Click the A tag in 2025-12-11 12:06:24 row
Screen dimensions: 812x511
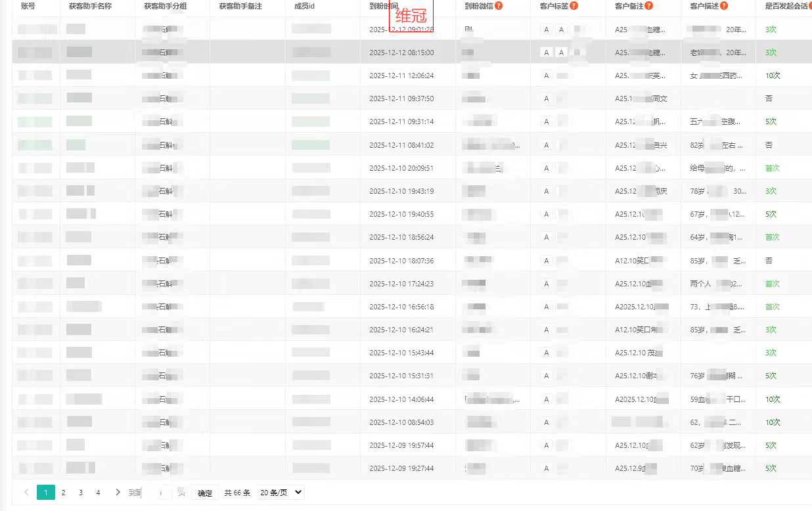click(x=546, y=76)
